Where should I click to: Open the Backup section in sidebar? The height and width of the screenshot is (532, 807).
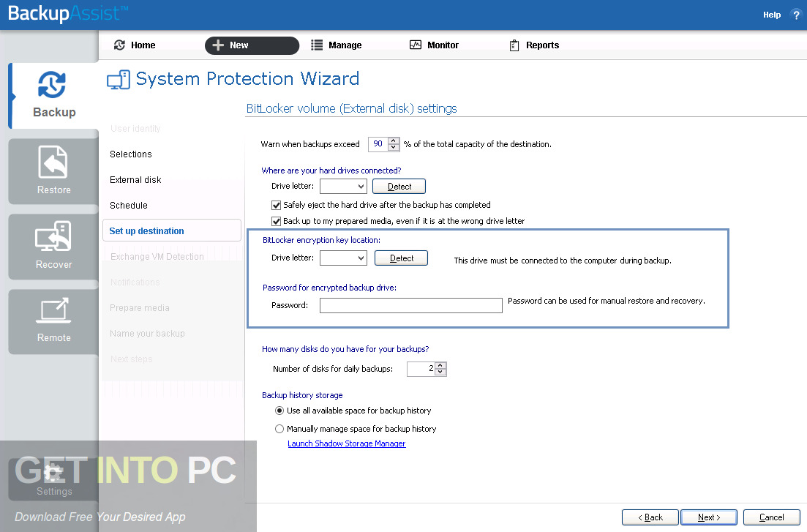tap(53, 96)
